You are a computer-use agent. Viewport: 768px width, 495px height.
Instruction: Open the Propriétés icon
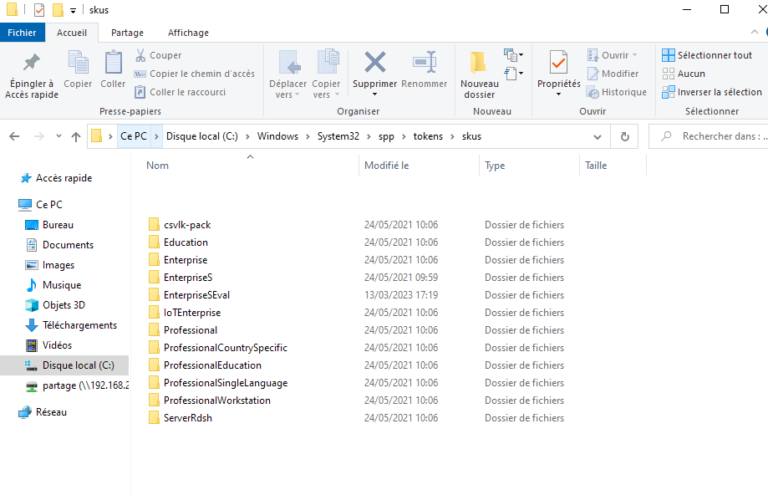(x=558, y=64)
